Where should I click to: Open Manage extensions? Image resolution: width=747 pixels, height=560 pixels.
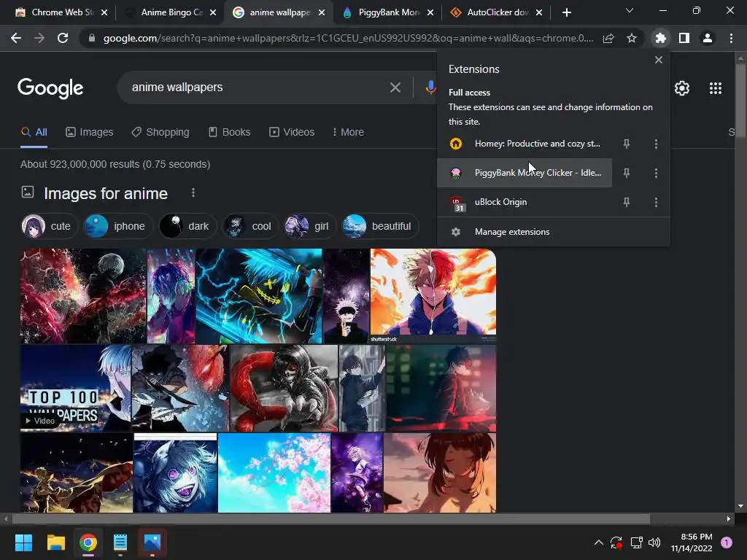553,232
